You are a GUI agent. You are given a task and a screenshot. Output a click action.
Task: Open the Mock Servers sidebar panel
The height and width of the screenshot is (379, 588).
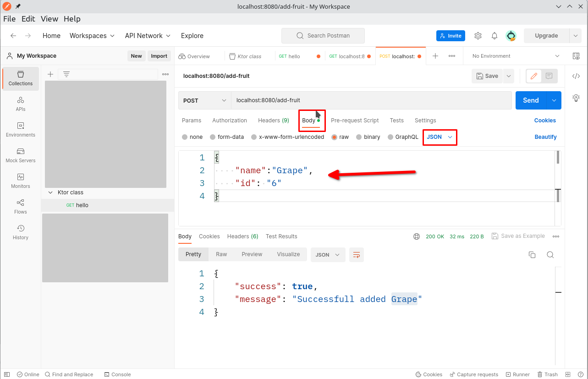click(x=21, y=155)
